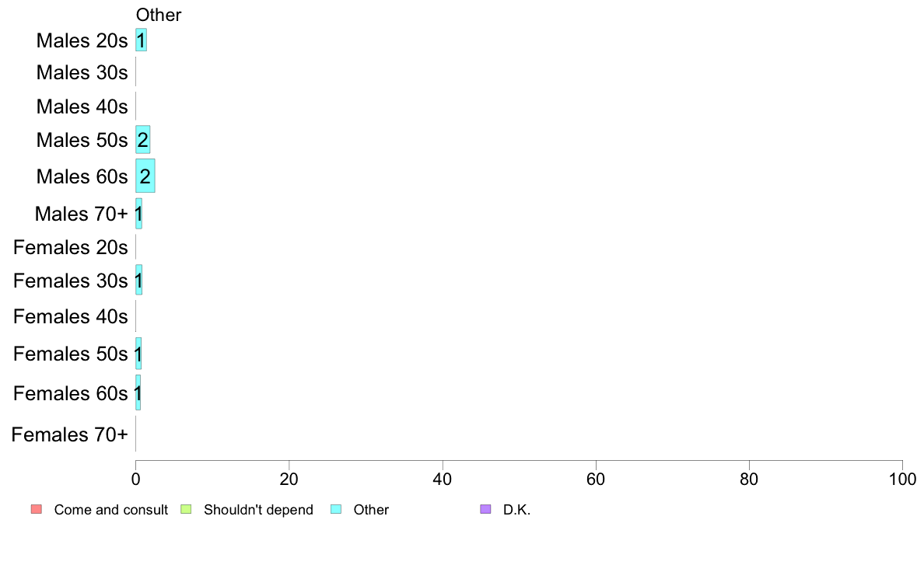
Task: Click the Females 70+ row label
Action: (x=69, y=434)
